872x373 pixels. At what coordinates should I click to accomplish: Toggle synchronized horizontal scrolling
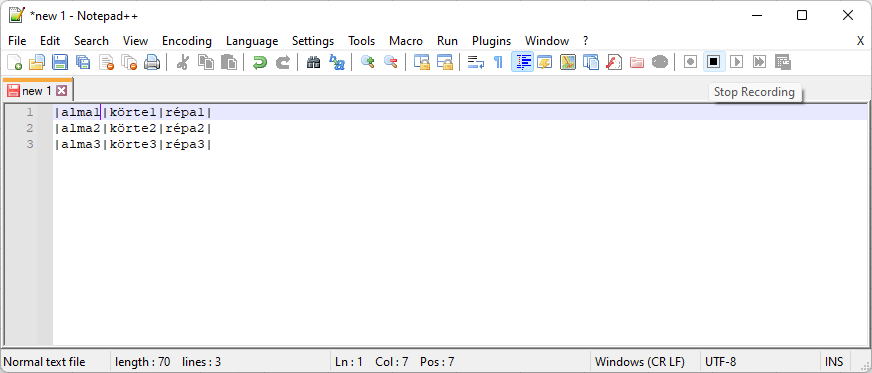pos(444,62)
